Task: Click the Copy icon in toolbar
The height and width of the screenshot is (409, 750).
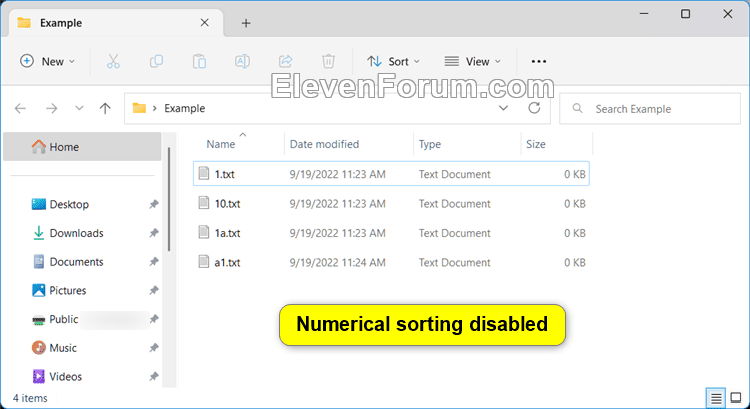Action: (x=156, y=61)
